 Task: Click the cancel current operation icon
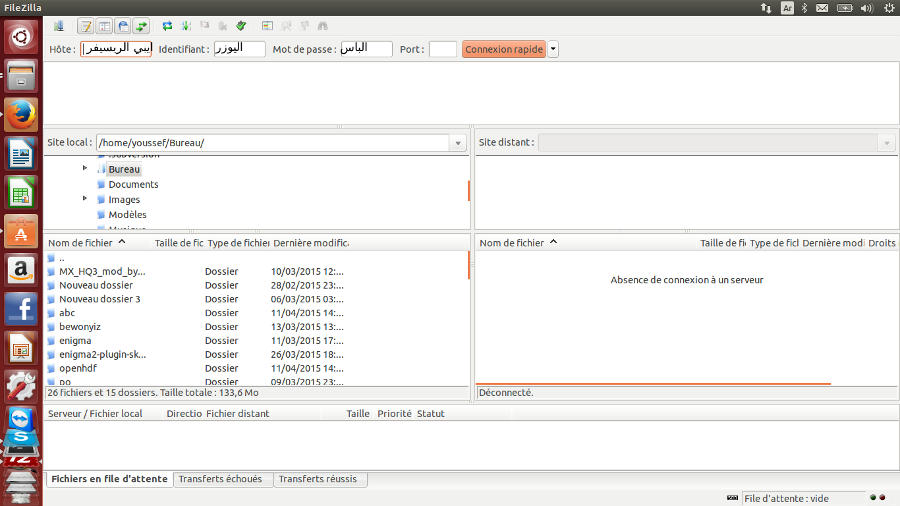204,26
